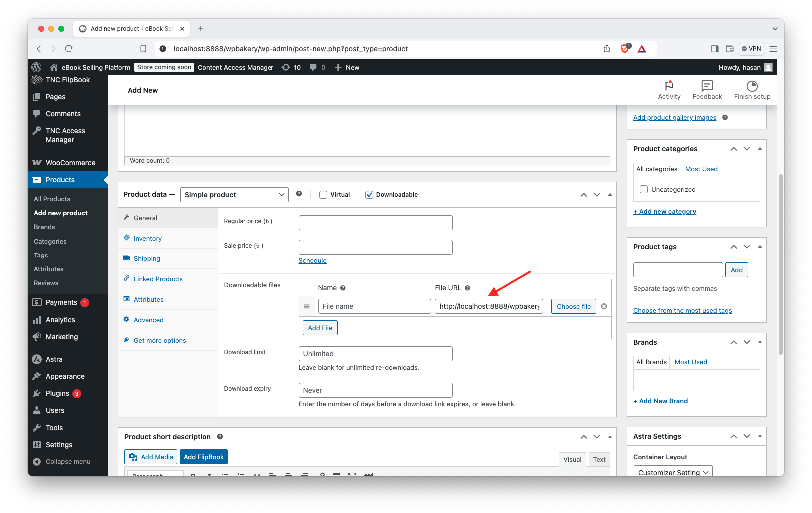Click the WordPress logo in admin bar
Image resolution: width=812 pixels, height=513 pixels.
(x=36, y=67)
